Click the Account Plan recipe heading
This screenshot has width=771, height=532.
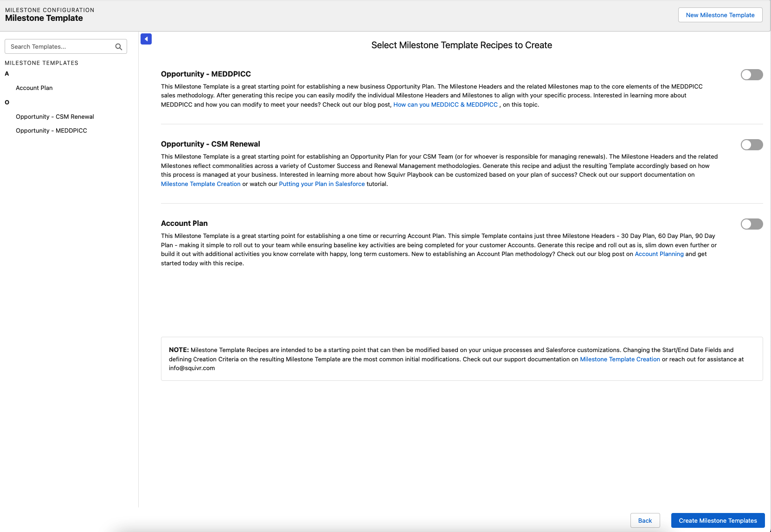[184, 223]
